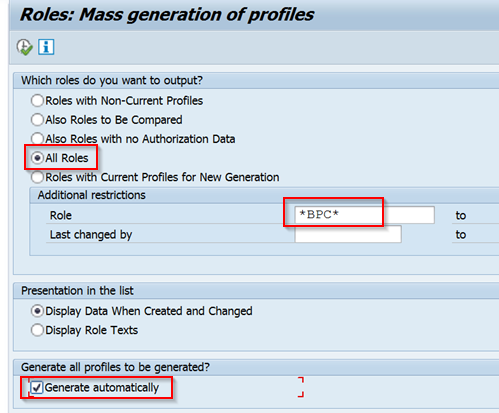Select Also Roles with no Authorization Data
The width and height of the screenshot is (499, 413).
(37, 139)
